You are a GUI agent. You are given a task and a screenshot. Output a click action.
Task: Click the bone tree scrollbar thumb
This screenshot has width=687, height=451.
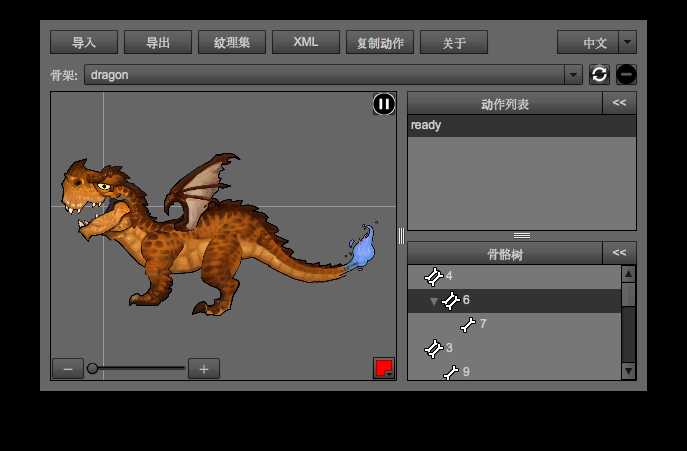[628, 295]
